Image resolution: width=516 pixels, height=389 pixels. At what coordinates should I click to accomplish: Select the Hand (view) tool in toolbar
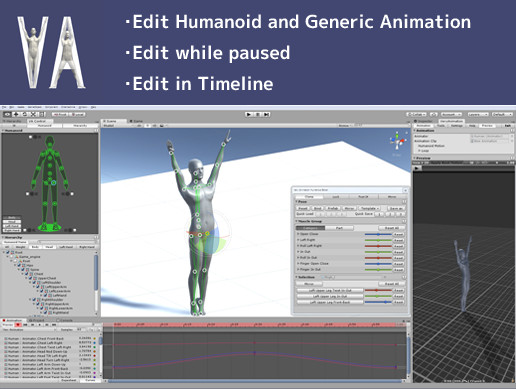coord(7,114)
